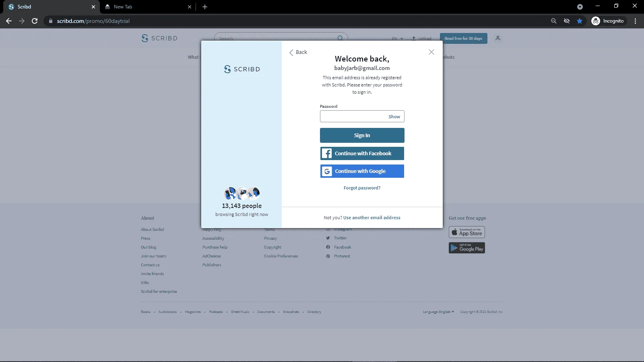
Task: Open the Chrome three-dot menu
Action: [x=636, y=21]
